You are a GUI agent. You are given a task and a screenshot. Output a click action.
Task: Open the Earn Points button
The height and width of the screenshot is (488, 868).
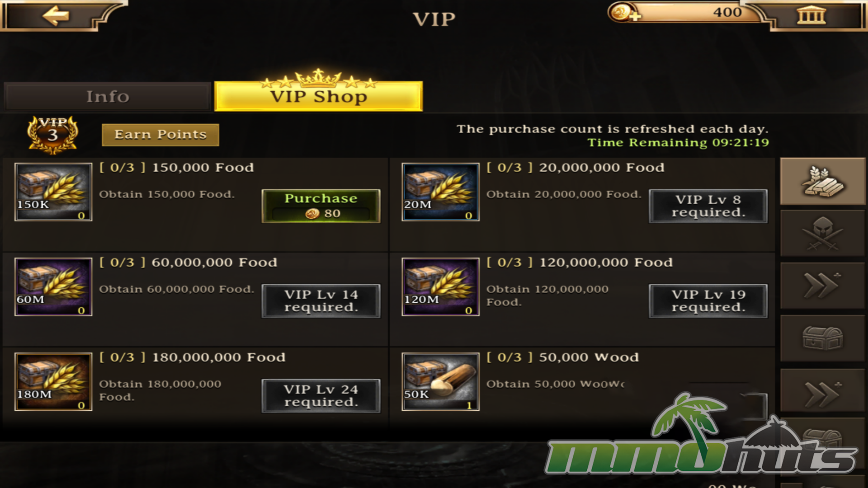160,135
